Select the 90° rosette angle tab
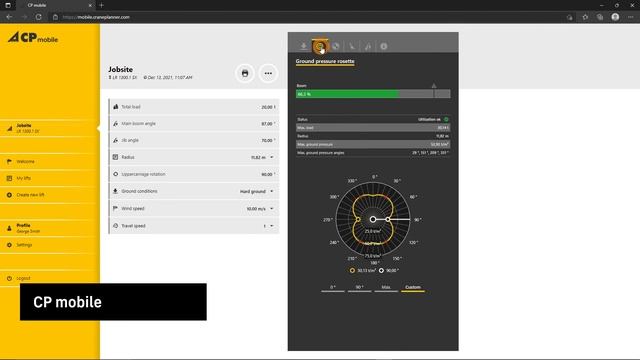The image size is (640, 360). (360, 288)
